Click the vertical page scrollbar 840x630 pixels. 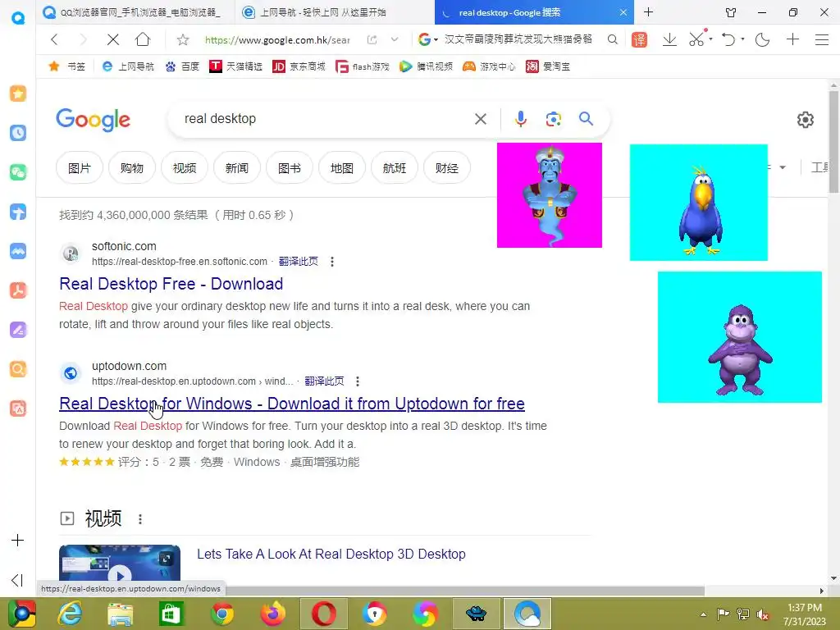pos(833,142)
